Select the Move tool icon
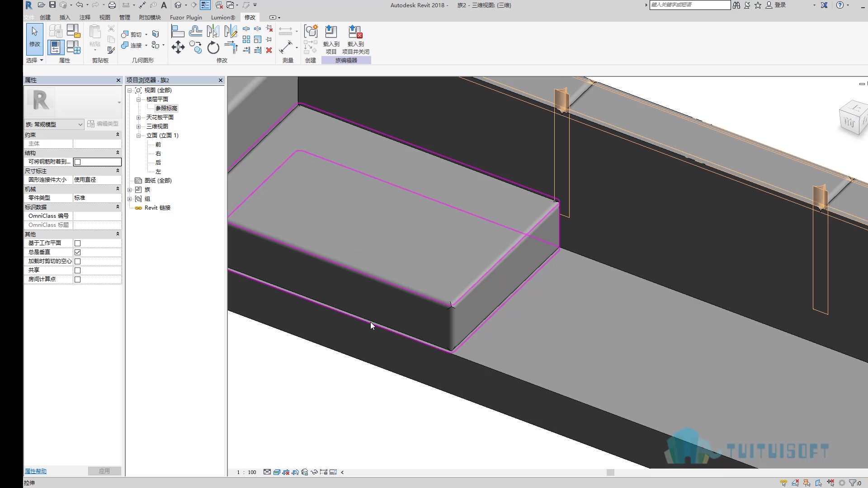Viewport: 868px width, 488px height. (x=178, y=47)
